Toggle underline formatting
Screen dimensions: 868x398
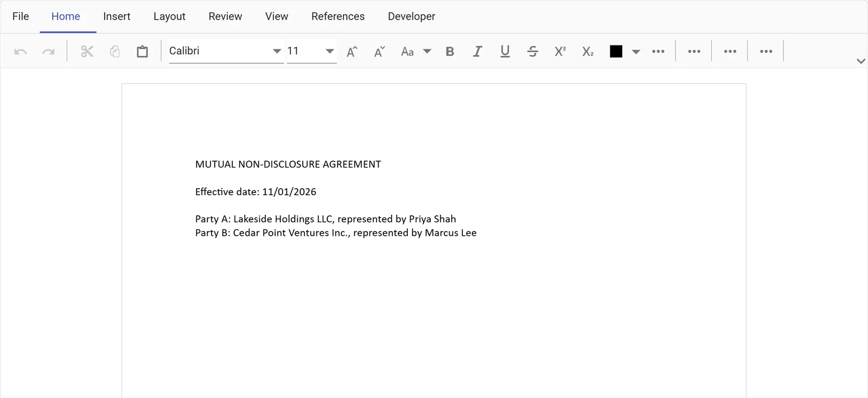505,52
